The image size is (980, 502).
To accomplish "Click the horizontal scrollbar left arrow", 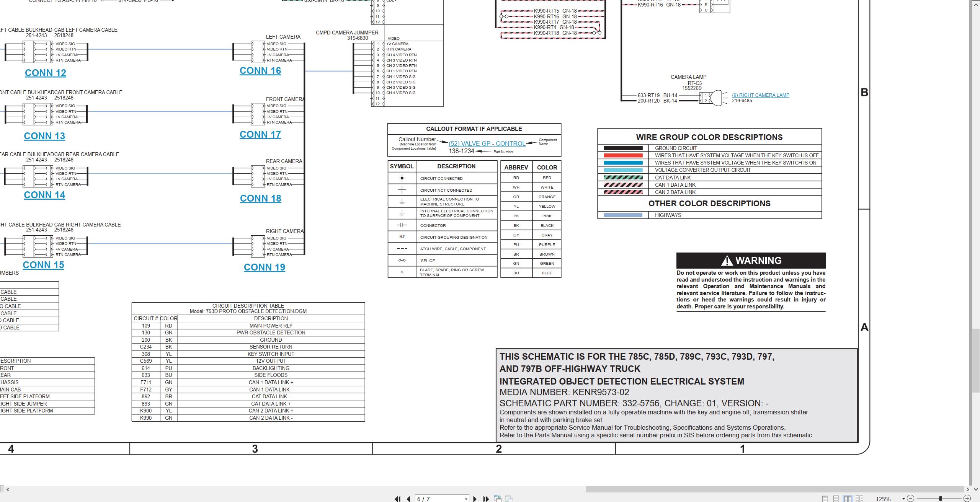I will 8,489.
